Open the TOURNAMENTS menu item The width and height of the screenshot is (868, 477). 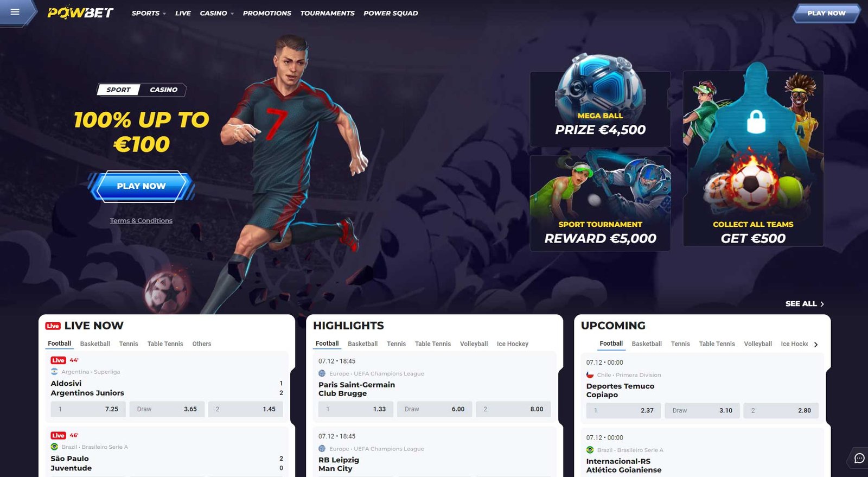pyautogui.click(x=327, y=13)
